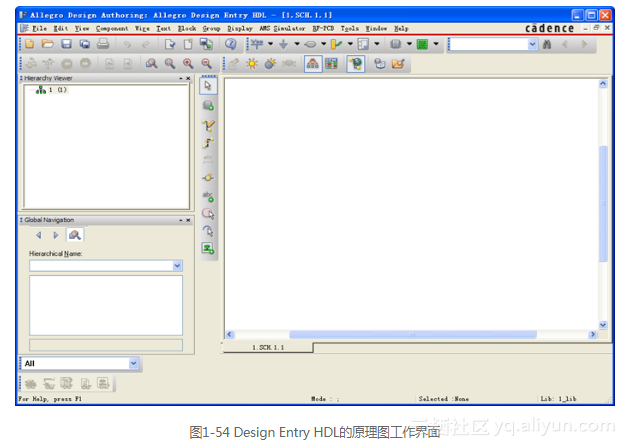Click the Add Dot junction tool
Viewport: 626px width, 447px height.
(x=208, y=178)
